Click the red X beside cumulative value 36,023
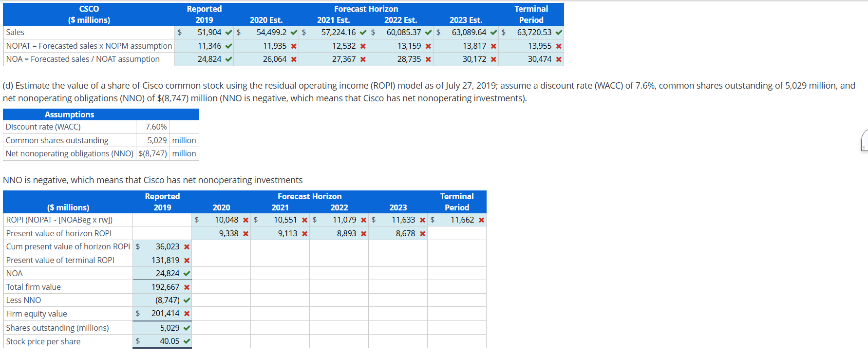This screenshot has height=357, width=868. point(187,247)
